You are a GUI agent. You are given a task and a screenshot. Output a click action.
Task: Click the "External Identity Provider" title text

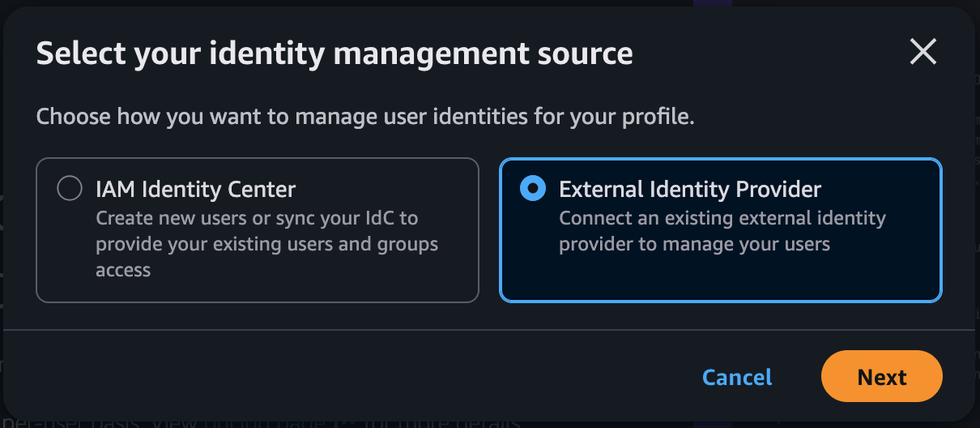[690, 190]
